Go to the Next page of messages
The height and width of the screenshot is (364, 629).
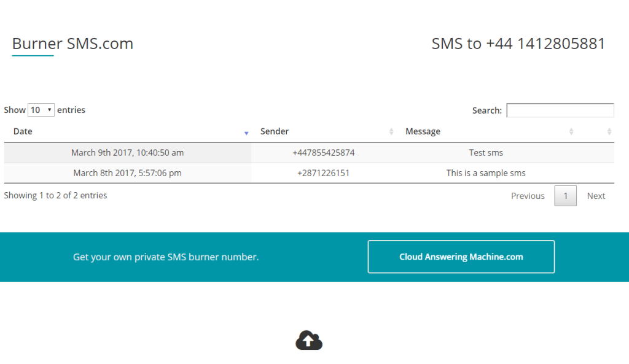596,195
